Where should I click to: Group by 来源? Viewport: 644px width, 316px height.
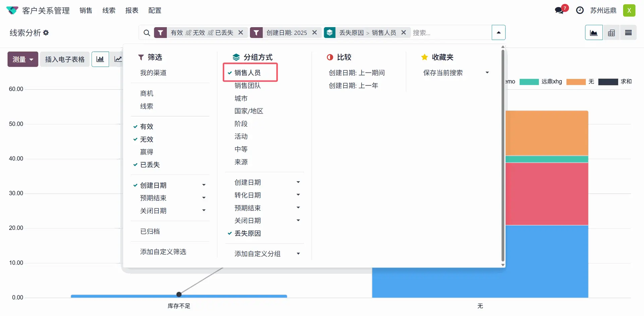pos(241,162)
